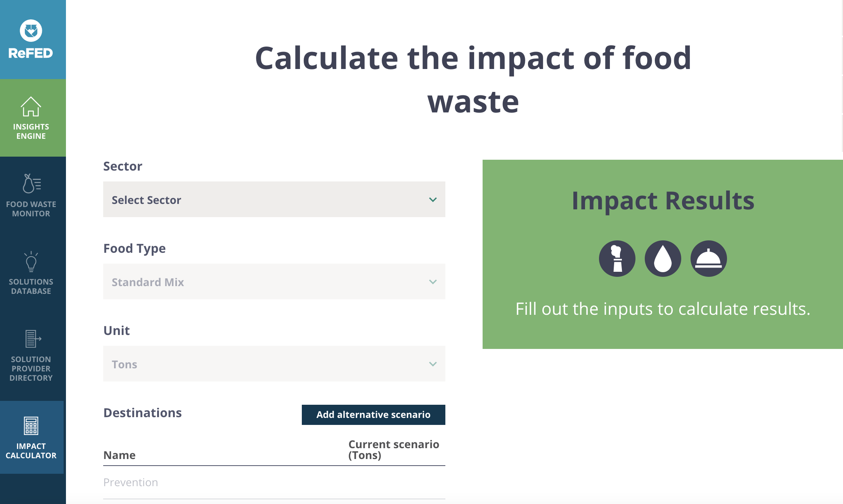Go to Food Waste Monitor label
Image resolution: width=843 pixels, height=504 pixels.
31,209
